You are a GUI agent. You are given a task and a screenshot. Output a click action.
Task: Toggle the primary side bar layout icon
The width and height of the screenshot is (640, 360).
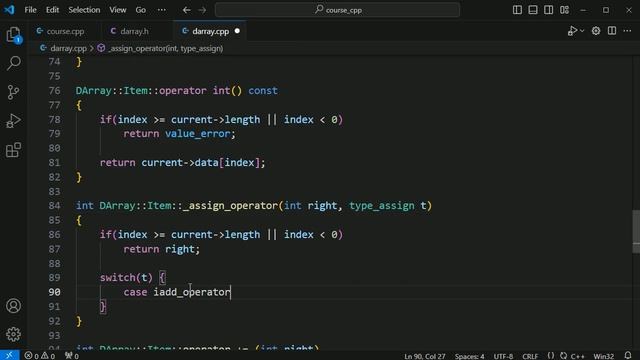(517, 10)
